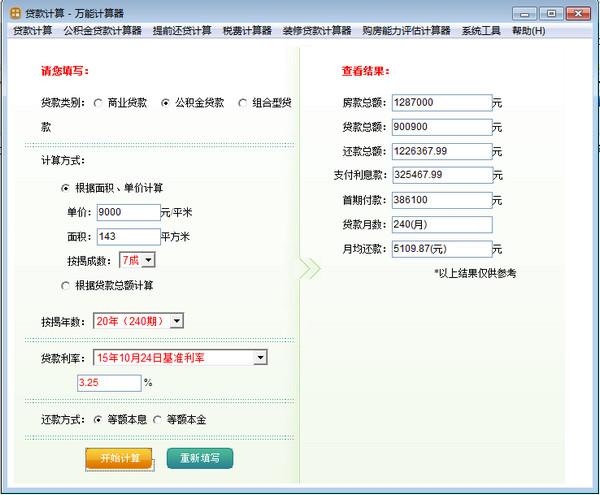The image size is (600, 495).
Task: Open the 贷款计算 menu
Action: point(33,31)
